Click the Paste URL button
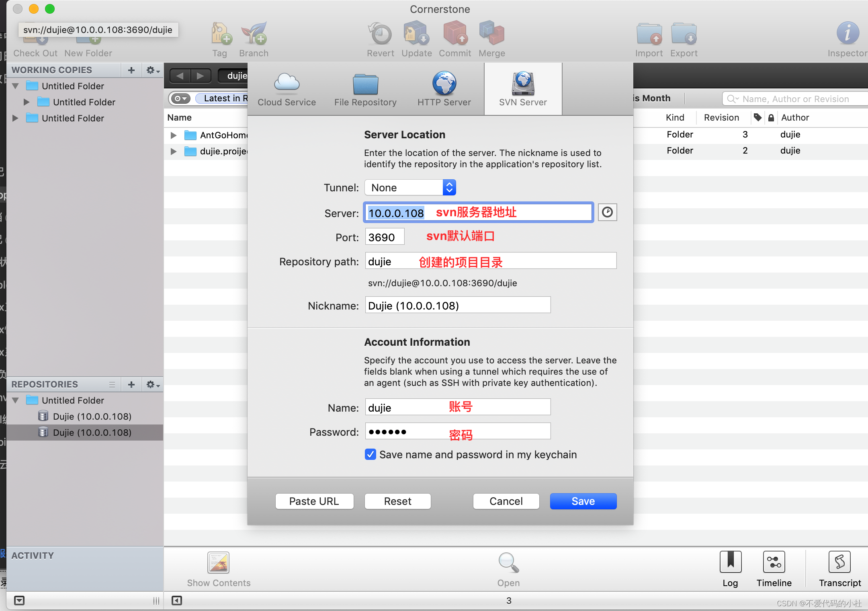This screenshot has height=611, width=868. pos(313,500)
